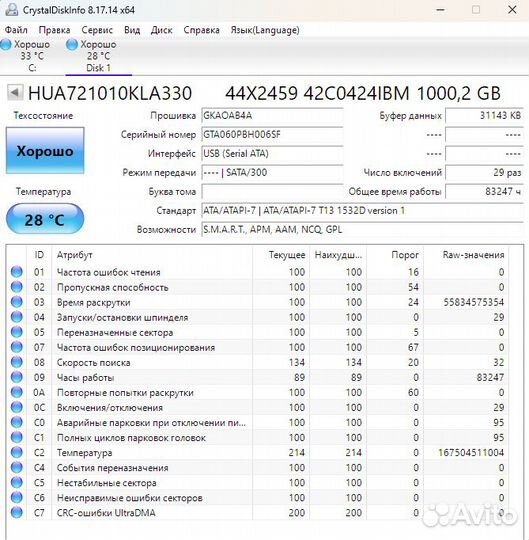Image resolution: width=529 pixels, height=540 pixels.
Task: Click status orb for Время раскрутки
Action: click(x=17, y=302)
